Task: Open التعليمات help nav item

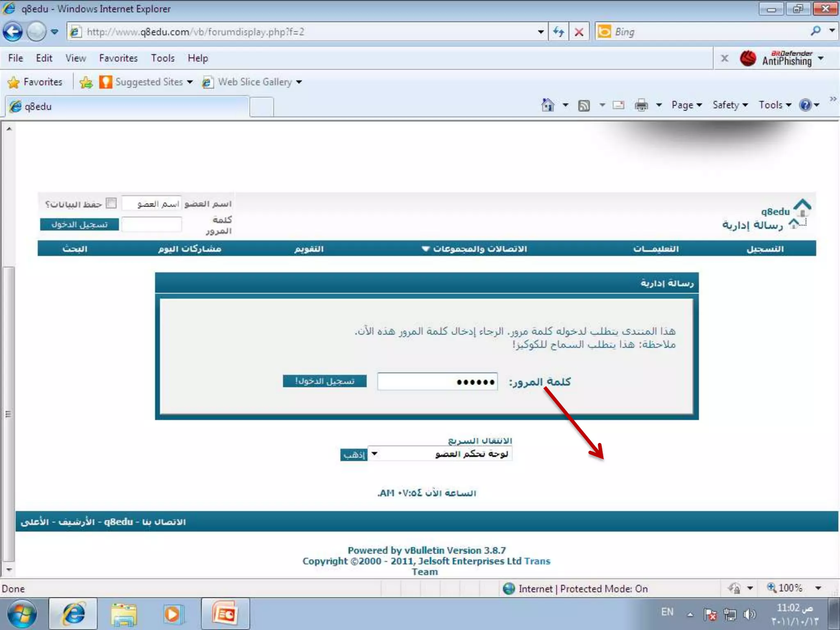Action: pos(656,249)
